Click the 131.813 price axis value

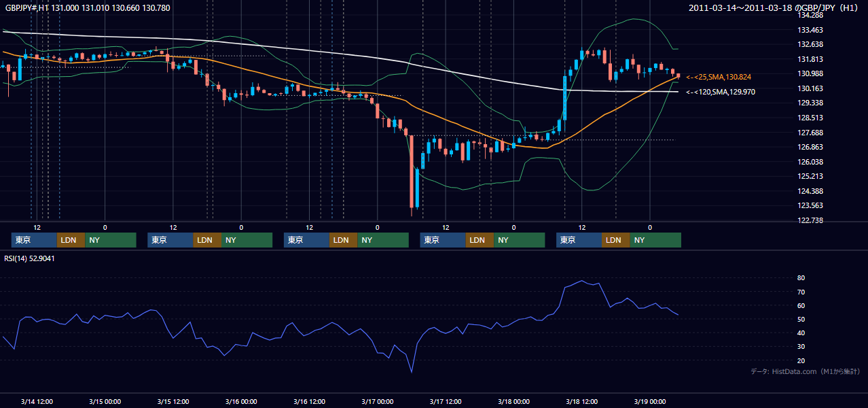(809, 59)
